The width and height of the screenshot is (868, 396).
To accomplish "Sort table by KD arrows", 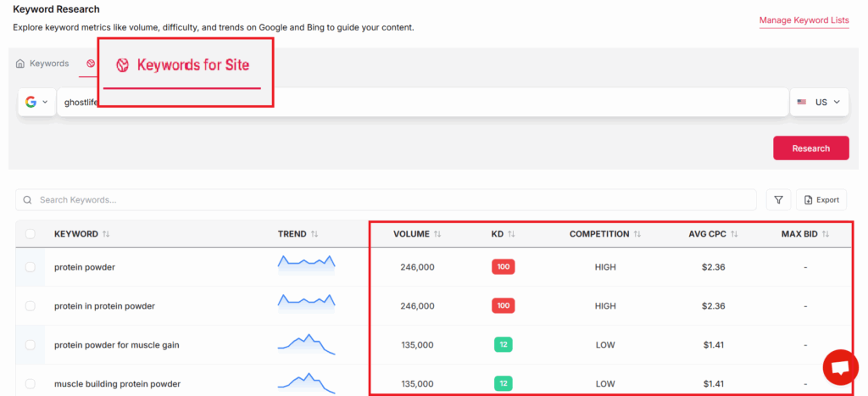I will point(511,234).
